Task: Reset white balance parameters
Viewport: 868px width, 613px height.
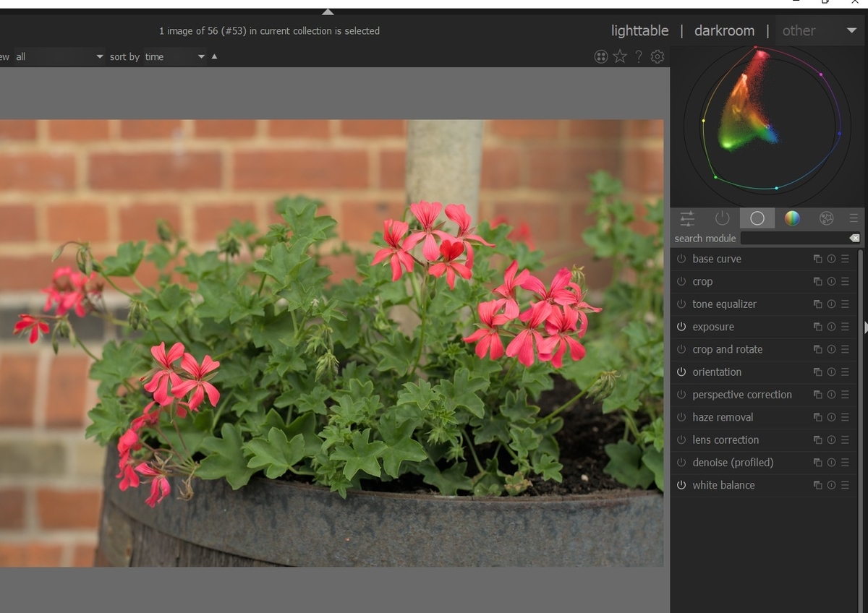Action: [x=831, y=485]
